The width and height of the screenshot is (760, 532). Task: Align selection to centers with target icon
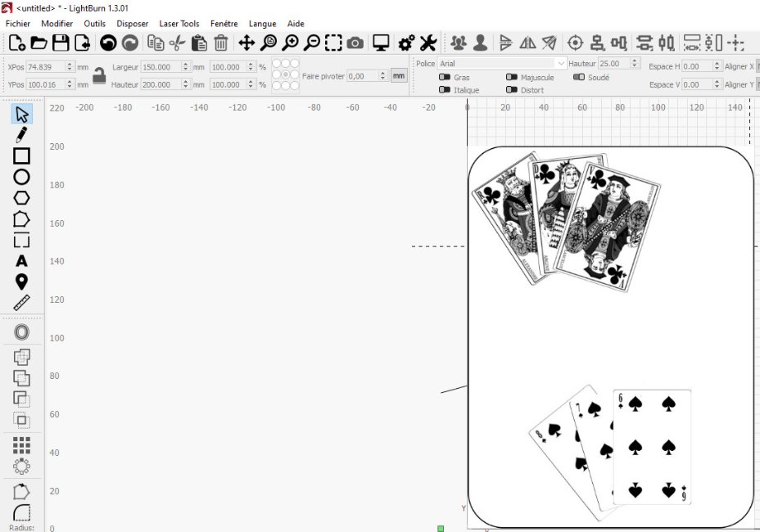pos(576,43)
